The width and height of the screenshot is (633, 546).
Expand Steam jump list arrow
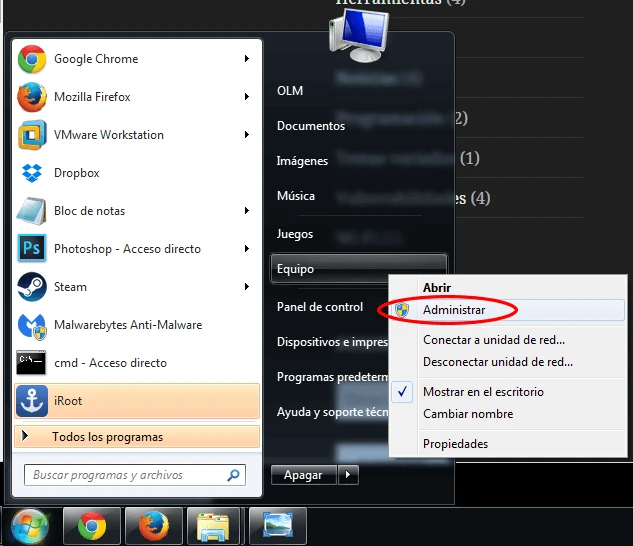click(x=247, y=287)
